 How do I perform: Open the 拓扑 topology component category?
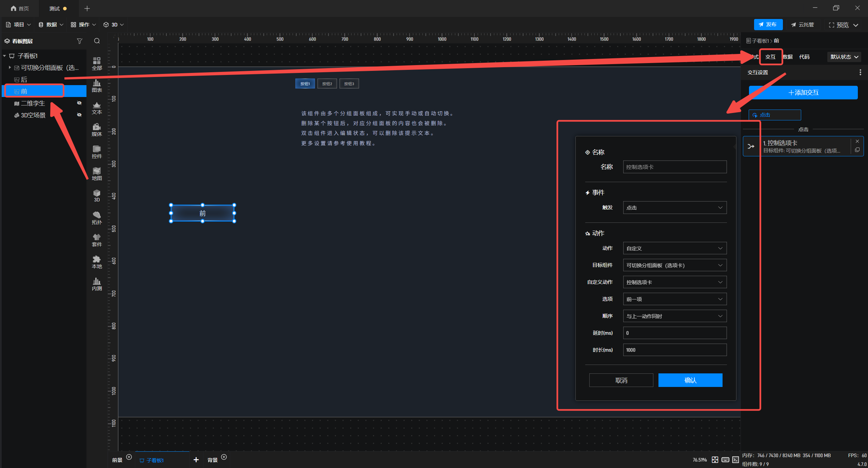coord(97,218)
